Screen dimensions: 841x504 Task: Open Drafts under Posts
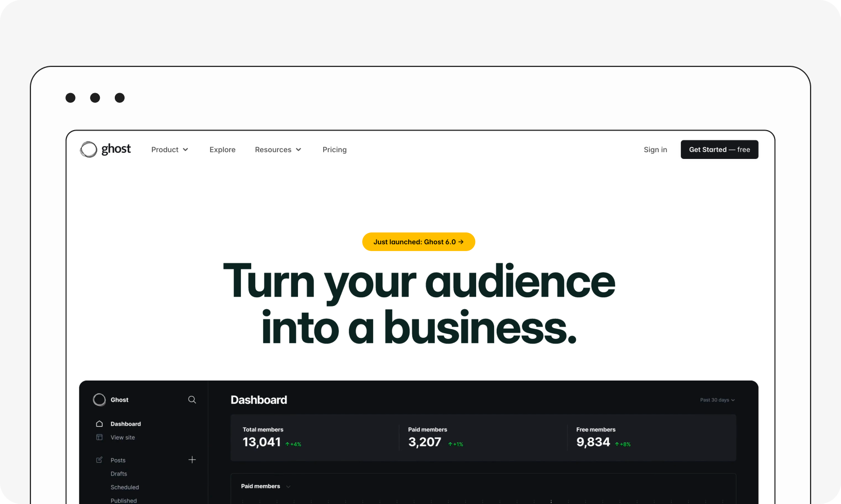118,474
